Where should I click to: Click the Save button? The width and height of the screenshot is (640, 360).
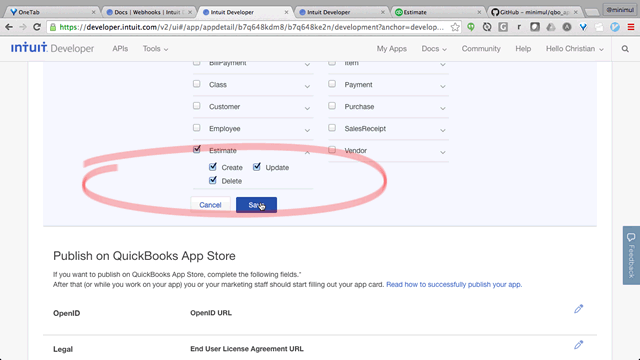coord(256,205)
